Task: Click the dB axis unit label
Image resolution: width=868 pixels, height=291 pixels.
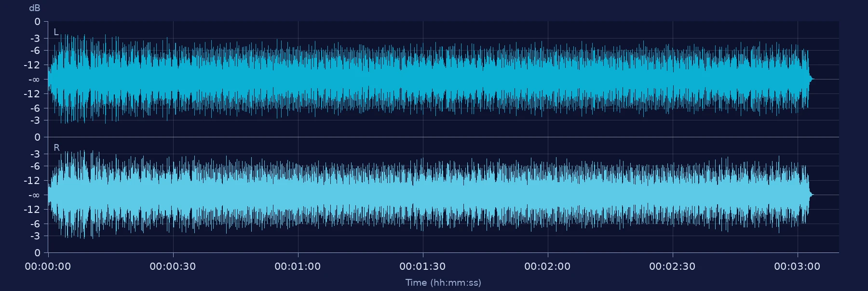Action: tap(34, 8)
